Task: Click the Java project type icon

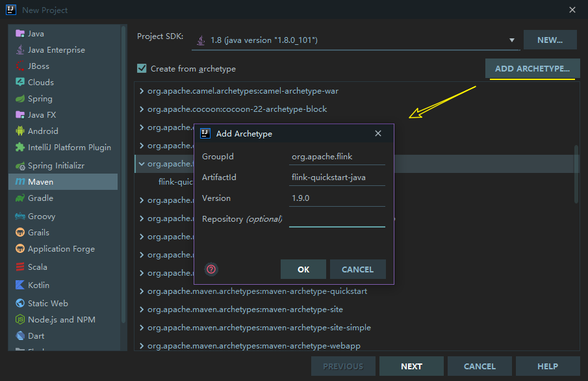Action: coord(20,34)
